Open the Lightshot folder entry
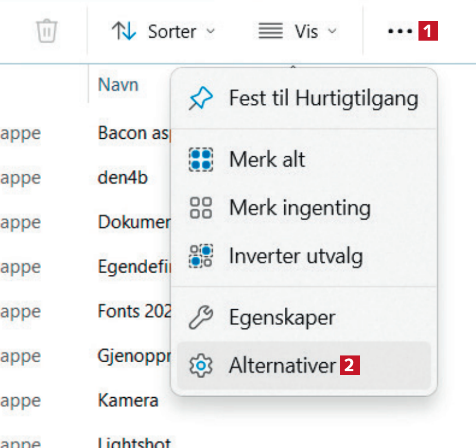 (x=134, y=442)
